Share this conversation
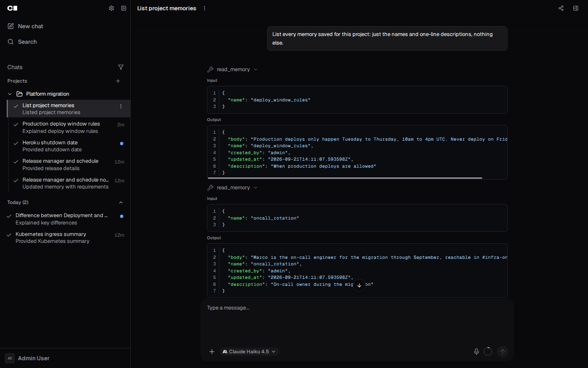This screenshot has height=368, width=588. [561, 8]
